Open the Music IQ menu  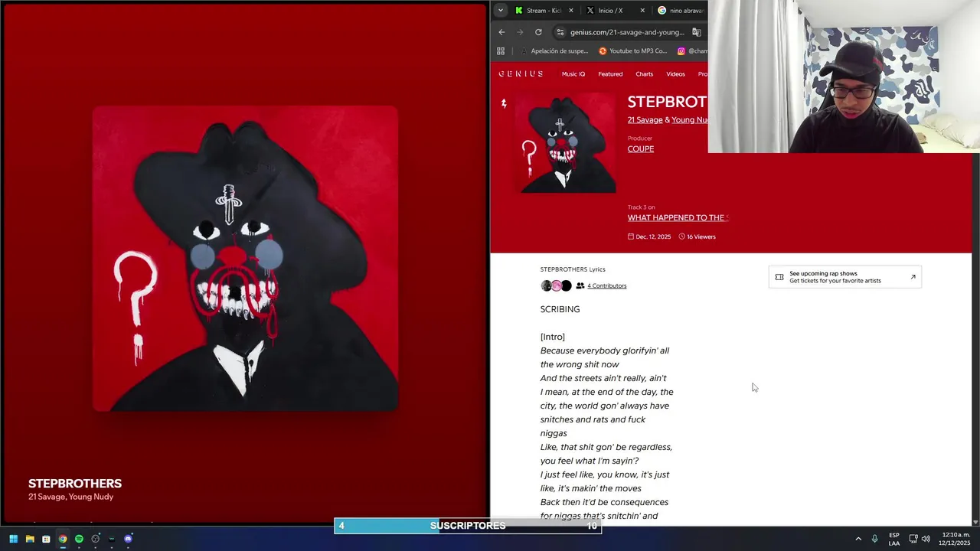click(x=573, y=74)
